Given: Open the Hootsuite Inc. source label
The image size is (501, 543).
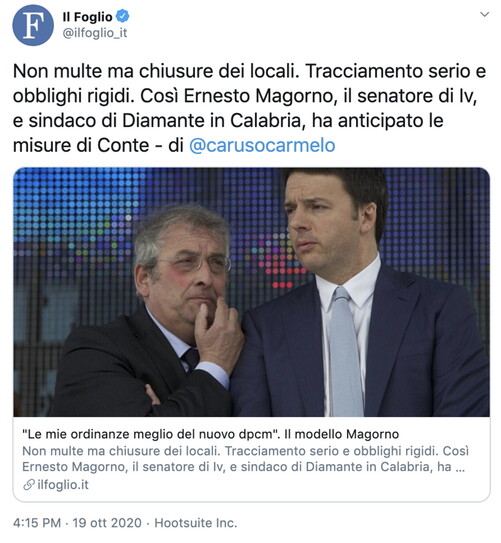Looking at the screenshot, I should point(196,523).
